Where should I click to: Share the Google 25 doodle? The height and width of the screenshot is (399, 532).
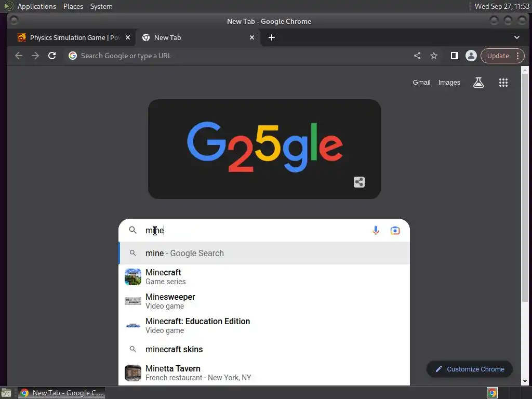[359, 182]
